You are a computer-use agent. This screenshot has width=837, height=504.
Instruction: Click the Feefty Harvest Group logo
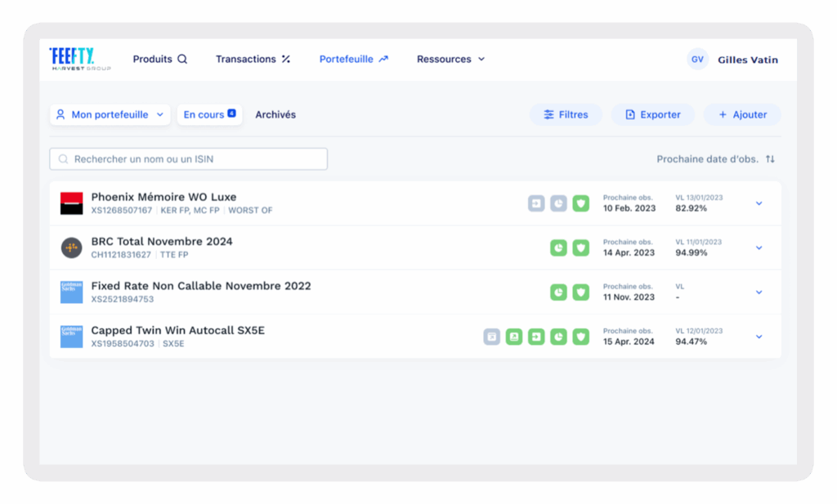click(80, 59)
